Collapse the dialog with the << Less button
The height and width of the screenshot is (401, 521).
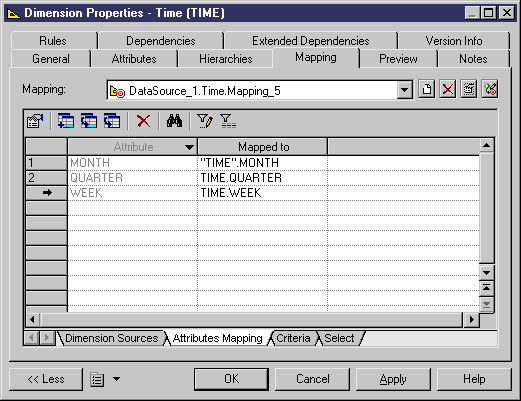[46, 379]
